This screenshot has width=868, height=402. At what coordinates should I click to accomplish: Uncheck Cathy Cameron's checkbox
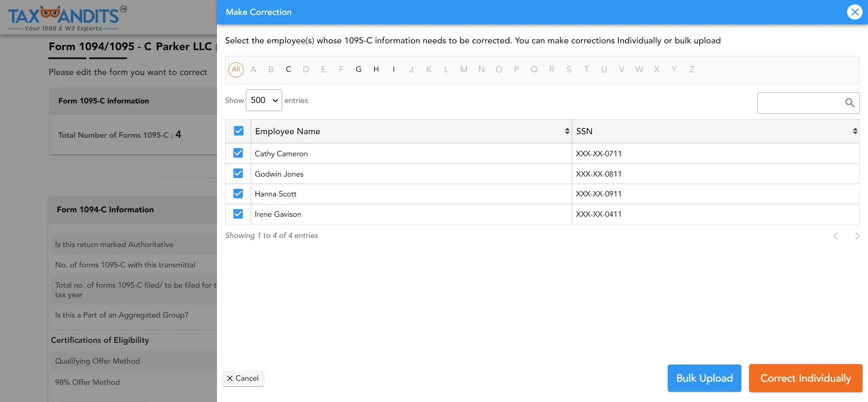(x=238, y=153)
